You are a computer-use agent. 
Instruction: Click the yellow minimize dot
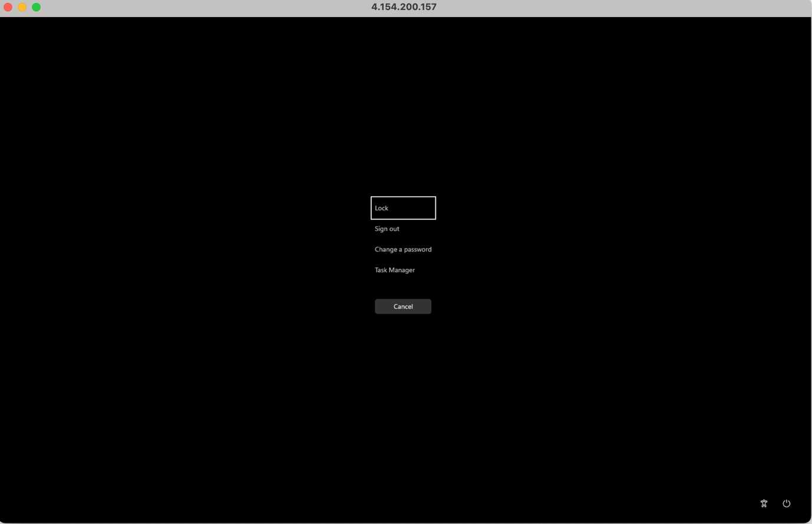point(22,7)
